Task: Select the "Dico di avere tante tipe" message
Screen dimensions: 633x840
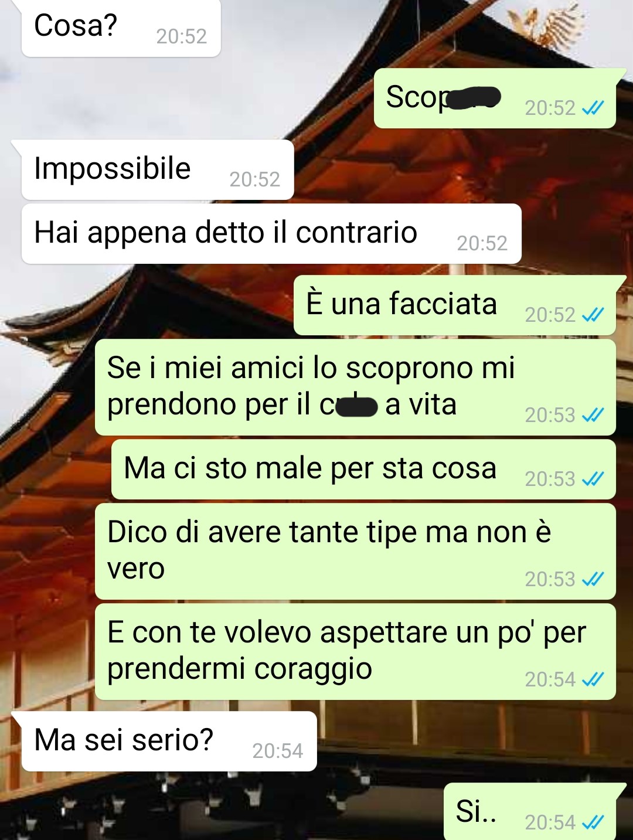Action: [355, 552]
